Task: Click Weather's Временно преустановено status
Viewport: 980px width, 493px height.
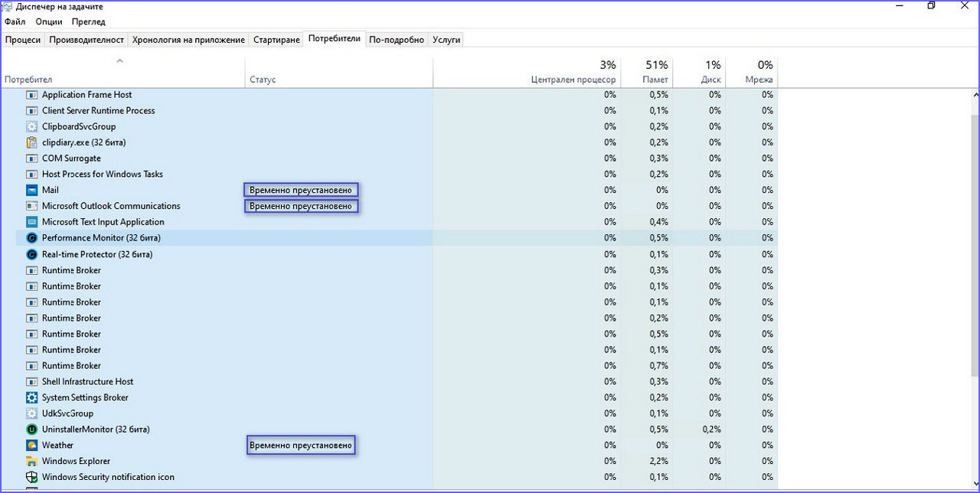Action: click(x=301, y=446)
